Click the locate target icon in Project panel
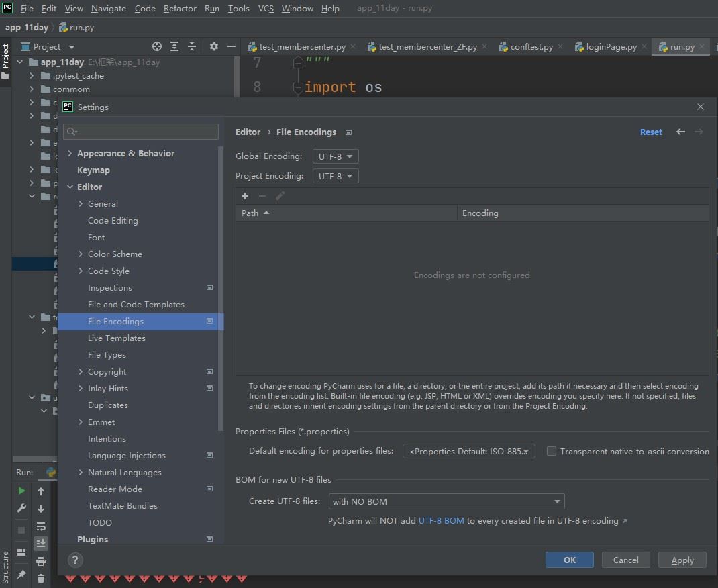The width and height of the screenshot is (718, 588). tap(157, 46)
